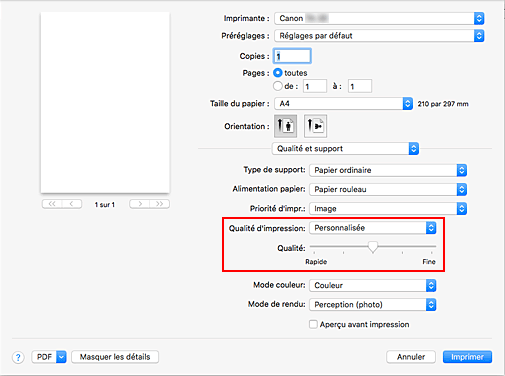Open Qualité d'impression Personnalisée dropdown
This screenshot has height=376, width=505.
click(x=373, y=228)
